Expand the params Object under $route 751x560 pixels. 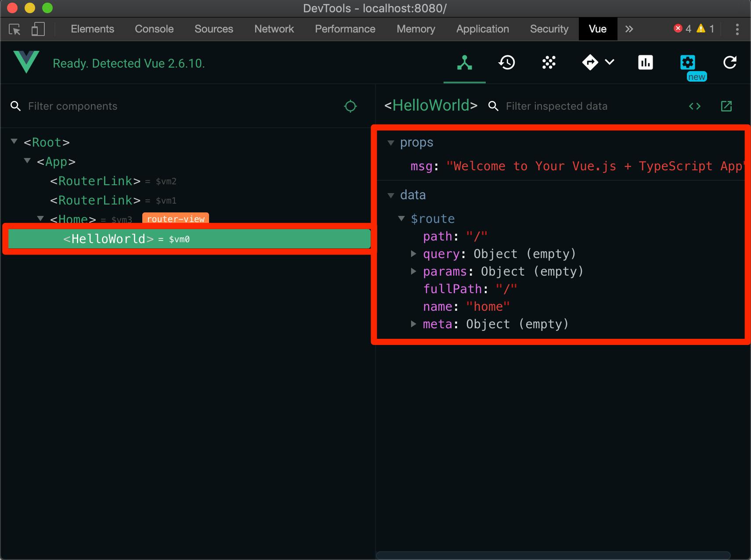point(414,271)
